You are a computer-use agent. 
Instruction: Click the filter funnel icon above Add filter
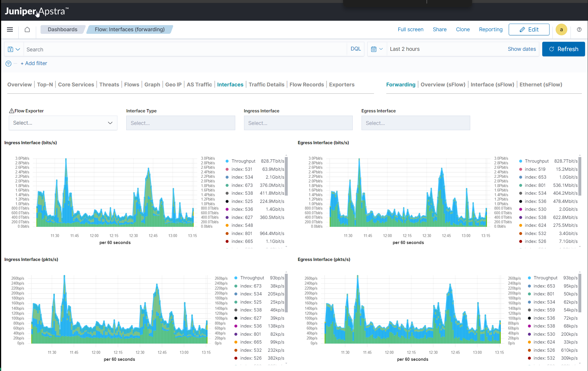[8, 63]
